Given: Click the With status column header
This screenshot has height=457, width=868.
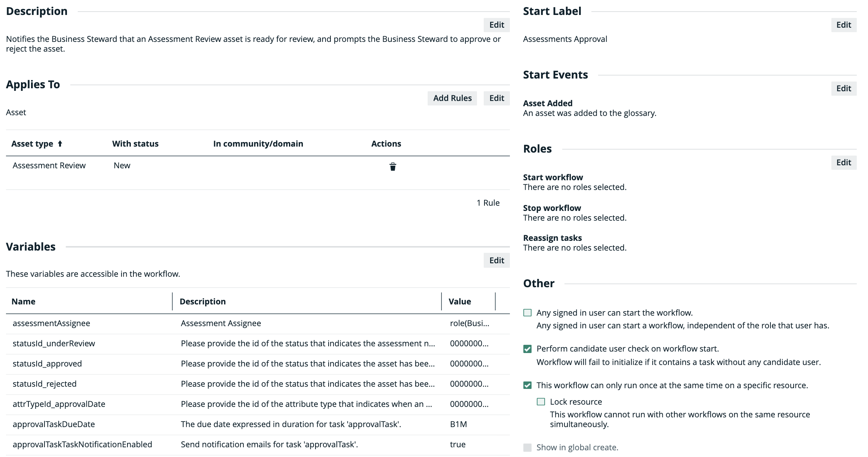Looking at the screenshot, I should coord(135,144).
